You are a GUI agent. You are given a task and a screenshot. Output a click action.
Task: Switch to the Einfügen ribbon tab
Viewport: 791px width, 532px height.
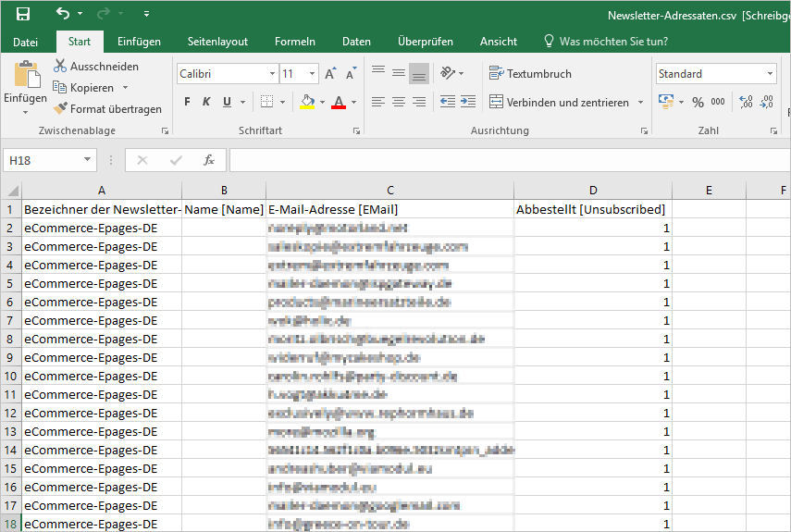pos(139,42)
